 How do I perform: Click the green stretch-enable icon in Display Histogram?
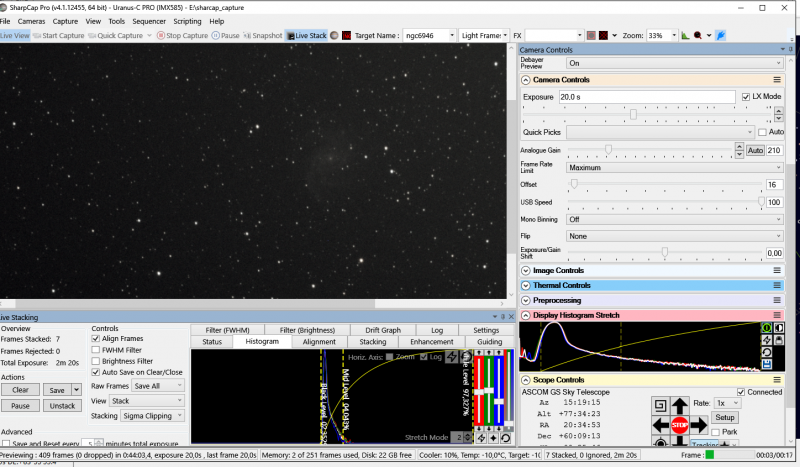point(766,328)
